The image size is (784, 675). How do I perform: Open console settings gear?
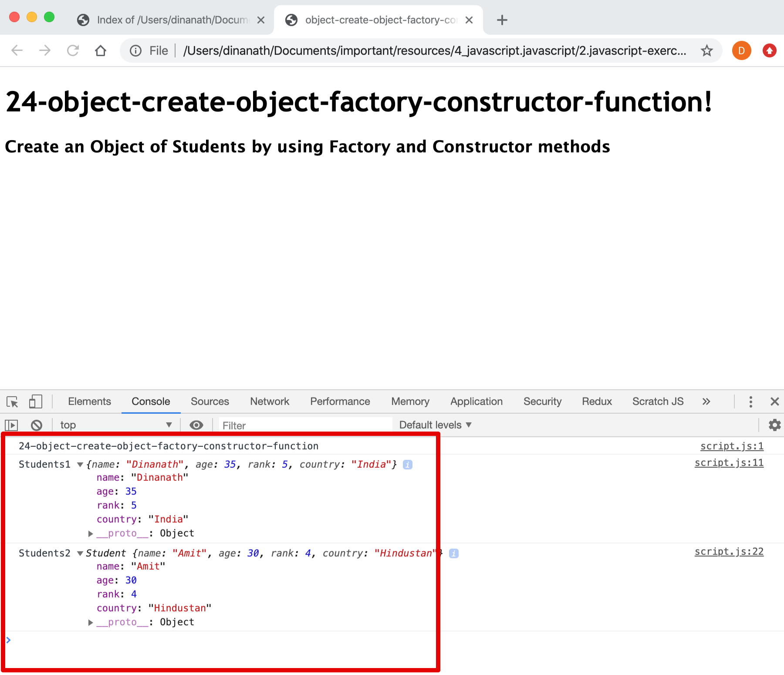[x=774, y=425]
